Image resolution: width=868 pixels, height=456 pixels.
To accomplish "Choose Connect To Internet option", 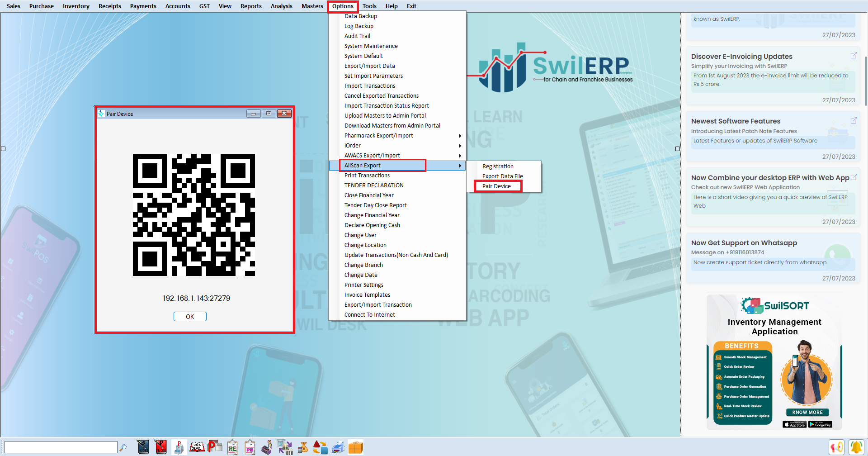I will [369, 314].
